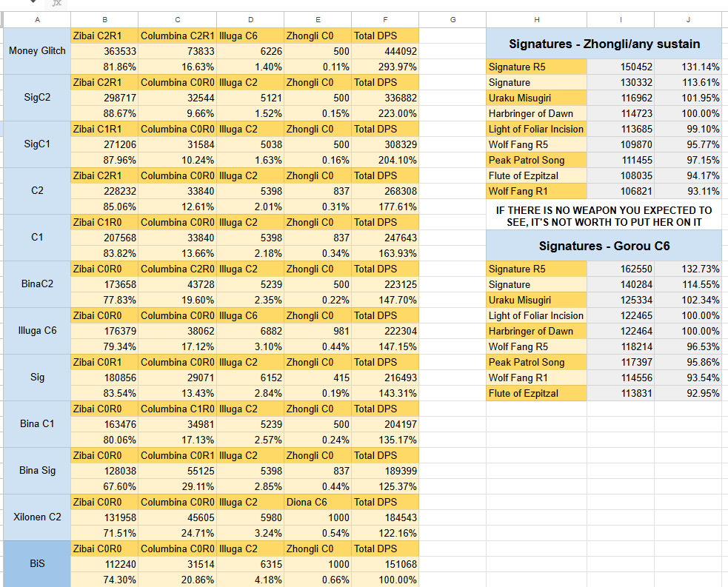728x587 pixels.
Task: Click the Total DPS value 189399
Action: 385,471
